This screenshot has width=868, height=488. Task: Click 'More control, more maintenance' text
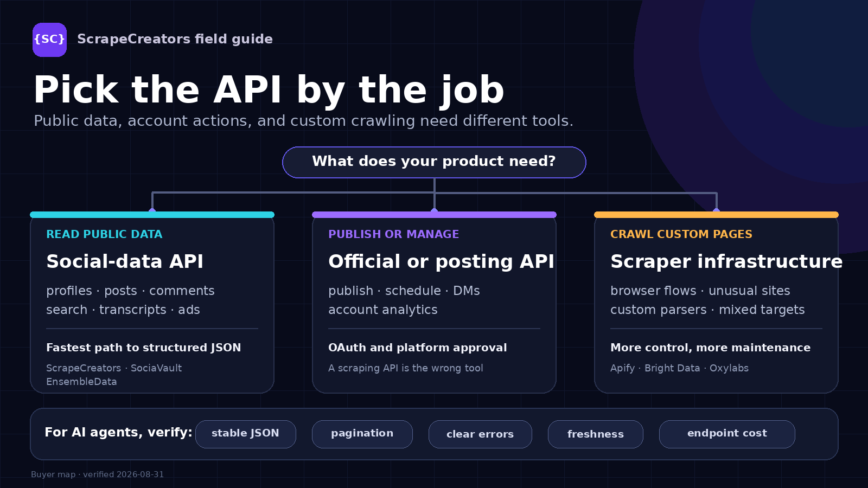click(x=711, y=348)
